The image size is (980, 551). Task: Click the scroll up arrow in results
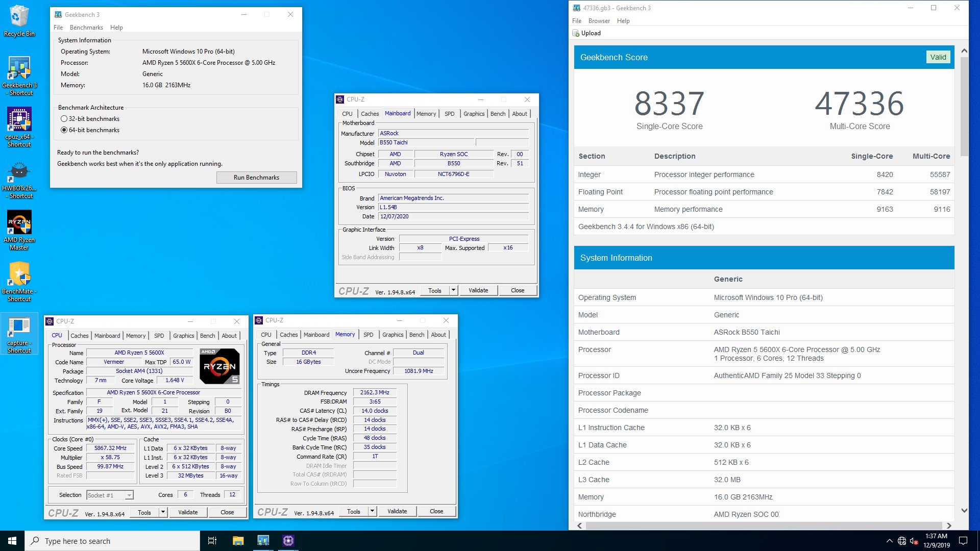pyautogui.click(x=964, y=51)
